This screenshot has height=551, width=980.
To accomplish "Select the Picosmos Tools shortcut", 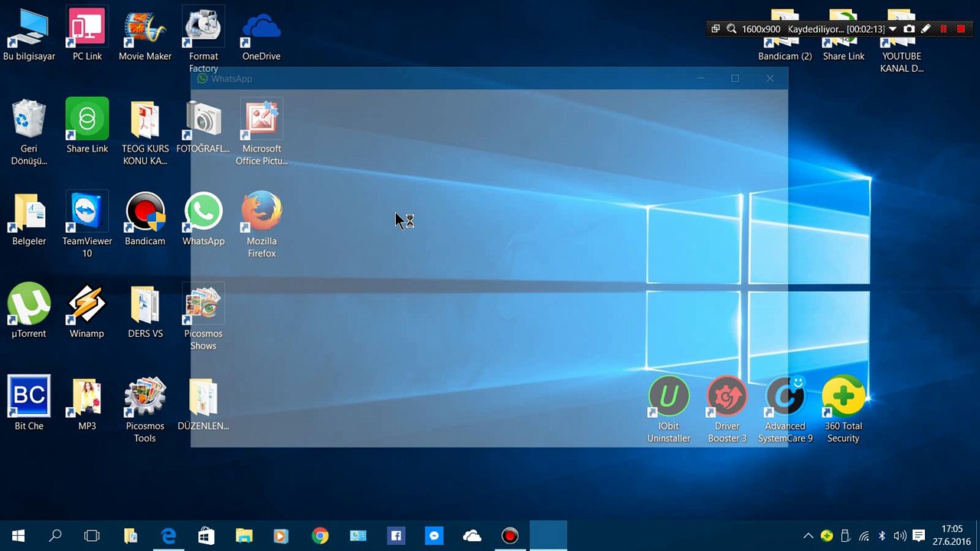I will point(145,410).
